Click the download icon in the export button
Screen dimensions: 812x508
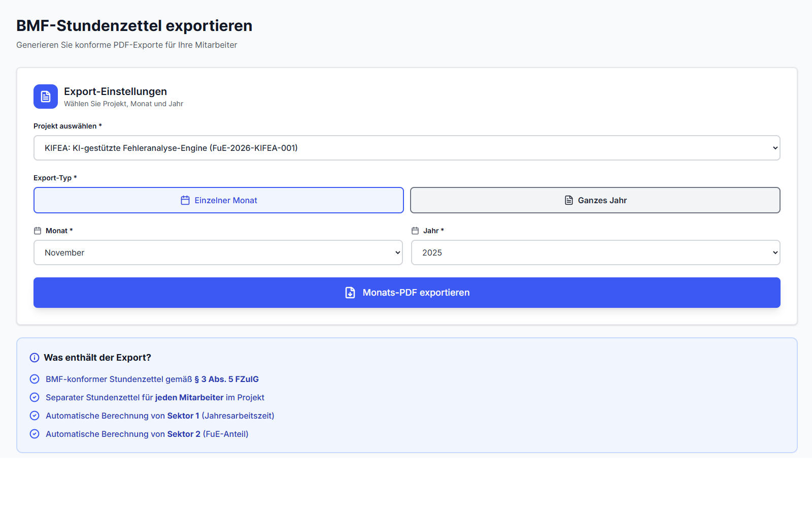(350, 293)
